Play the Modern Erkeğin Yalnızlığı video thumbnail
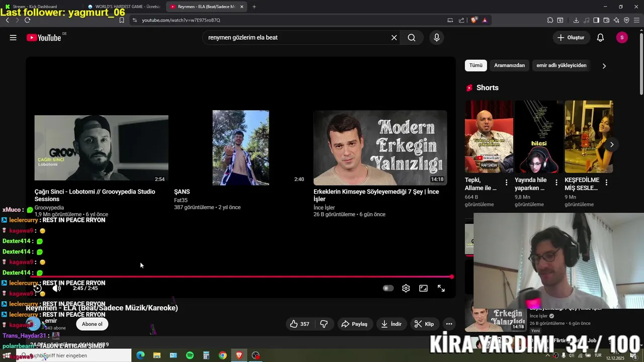 click(380, 148)
